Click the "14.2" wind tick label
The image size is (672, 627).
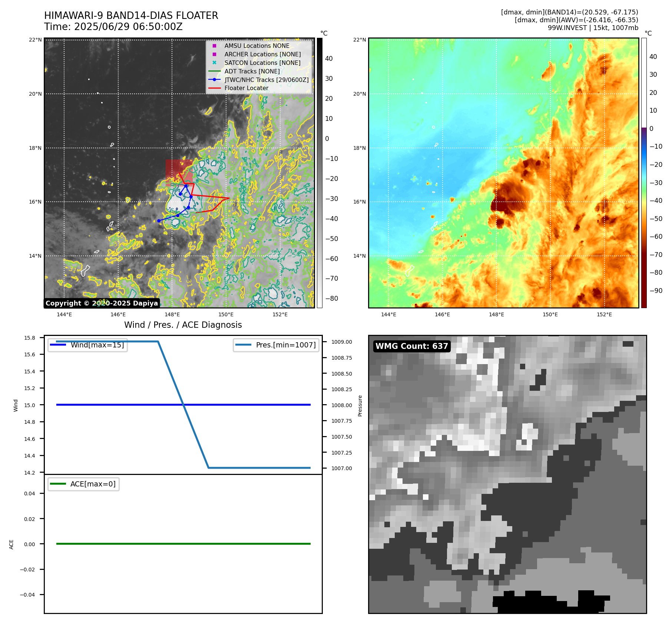point(30,473)
